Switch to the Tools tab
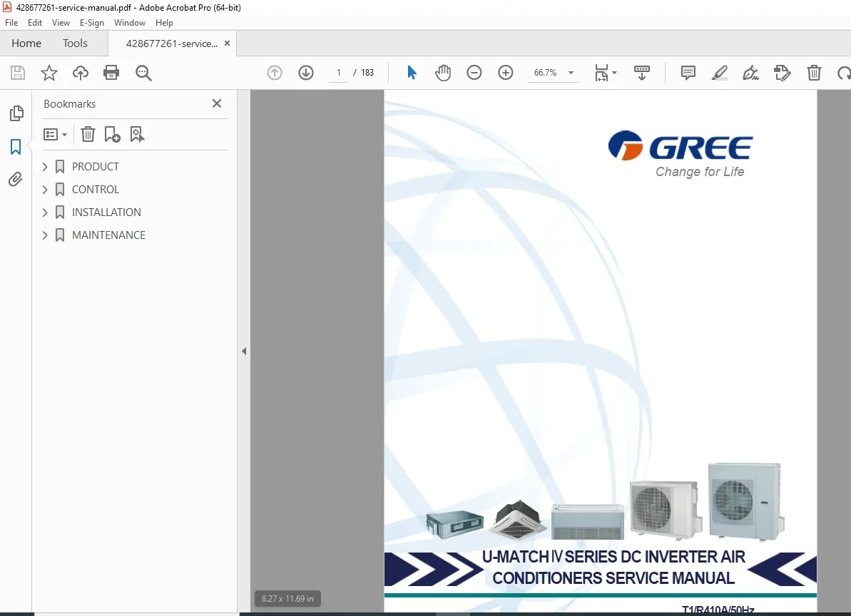This screenshot has height=616, width=851. coord(75,43)
